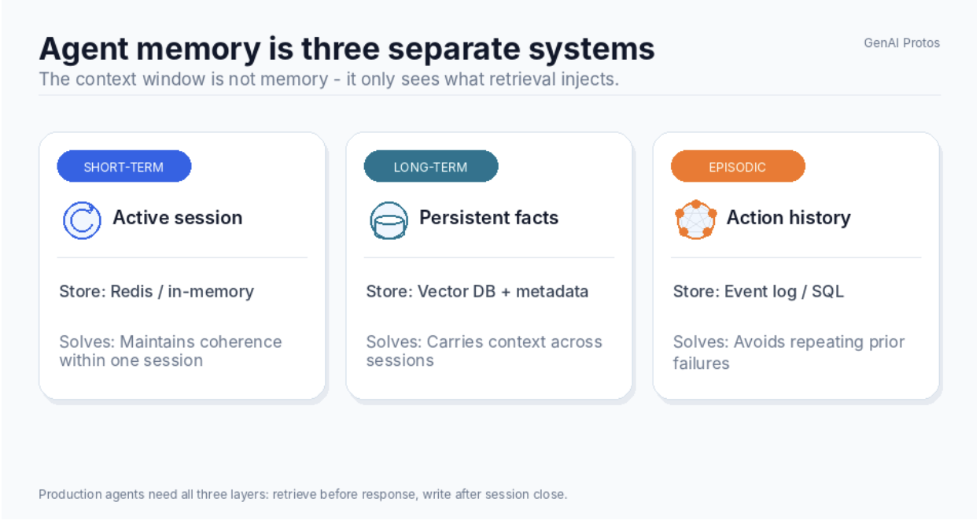Click the footer note about production agents
This screenshot has height=524, width=980.
point(303,495)
